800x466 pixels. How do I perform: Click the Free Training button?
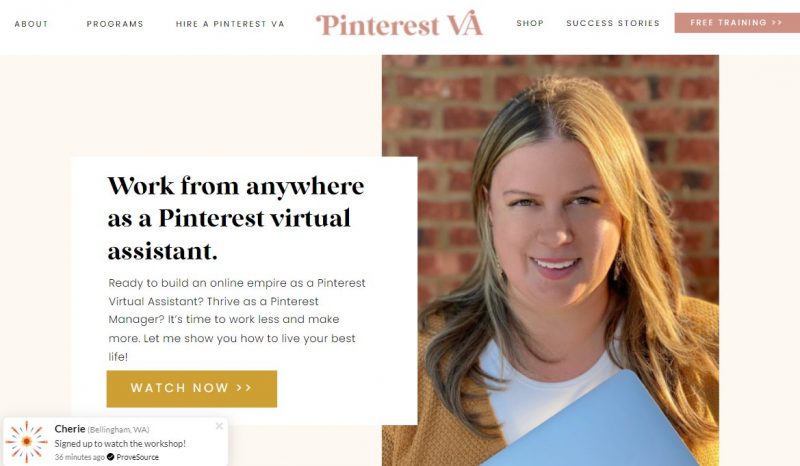coord(737,23)
